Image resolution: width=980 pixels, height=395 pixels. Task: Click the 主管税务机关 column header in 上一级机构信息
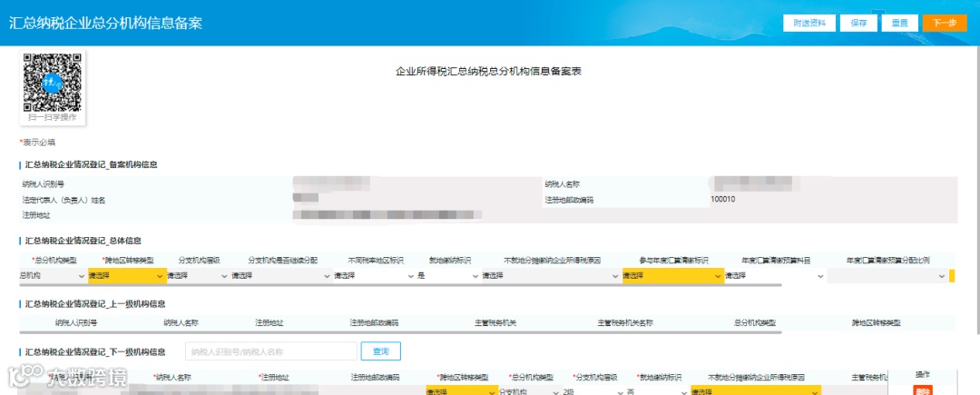pos(495,323)
